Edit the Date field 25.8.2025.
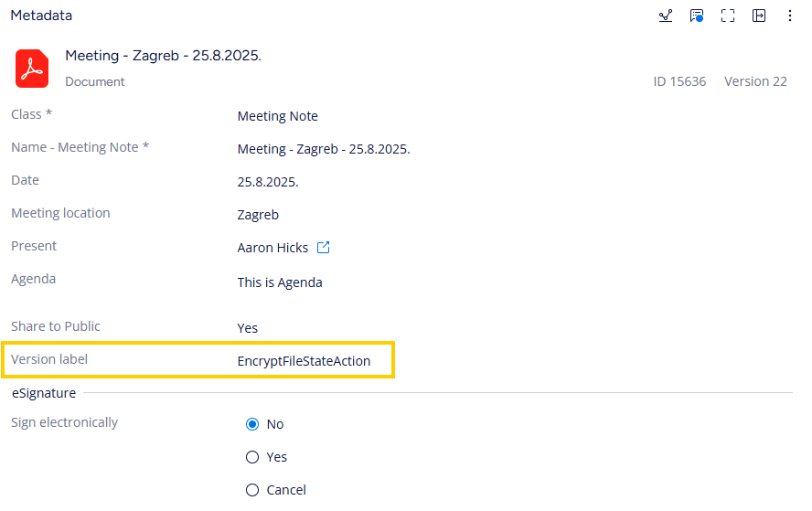Image resolution: width=812 pixels, height=511 pixels. pyautogui.click(x=268, y=182)
